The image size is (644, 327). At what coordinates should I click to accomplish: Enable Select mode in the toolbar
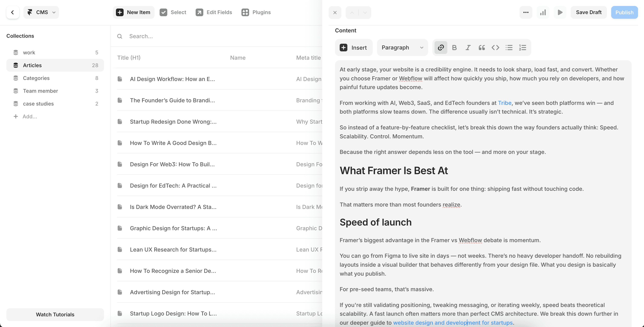tap(173, 12)
